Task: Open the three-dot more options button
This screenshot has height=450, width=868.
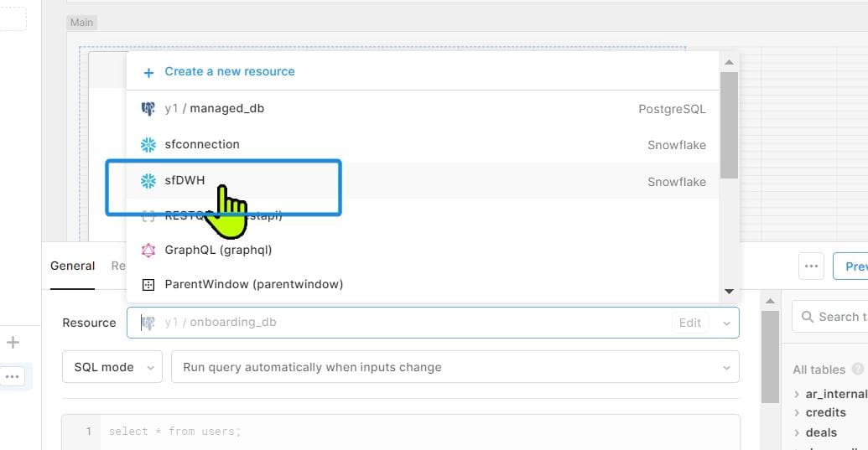Action: [810, 266]
